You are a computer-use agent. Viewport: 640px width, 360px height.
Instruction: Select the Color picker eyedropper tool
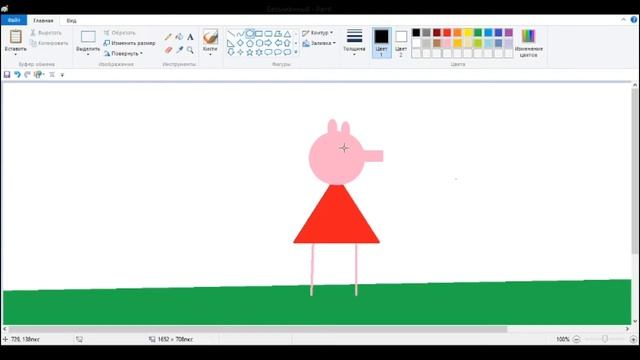(179, 50)
